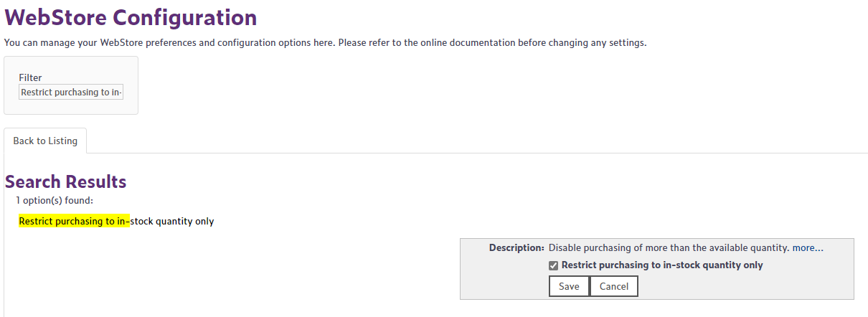Select the yellow-highlighted search result text
868x317 pixels.
point(75,221)
